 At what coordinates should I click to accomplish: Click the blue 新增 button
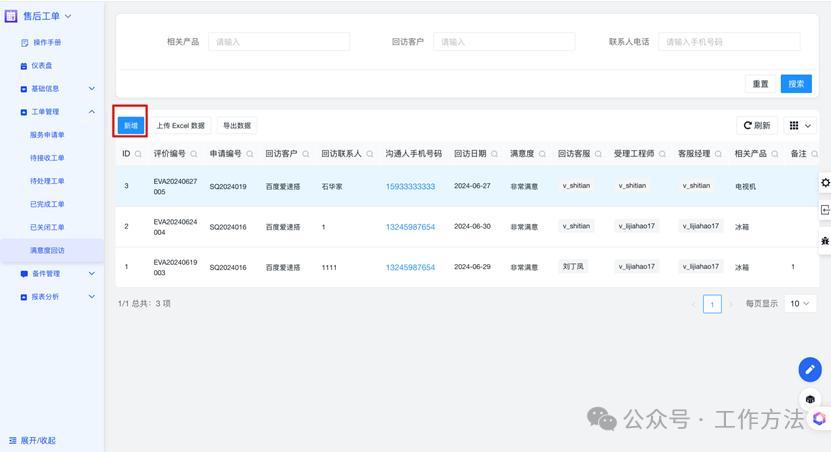point(130,126)
